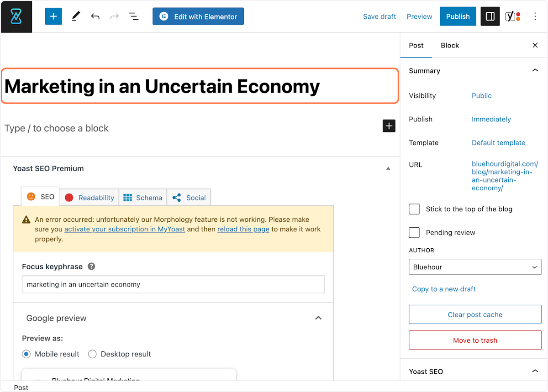
Task: Click activate your subscription in MyYoast link
Action: [125, 229]
